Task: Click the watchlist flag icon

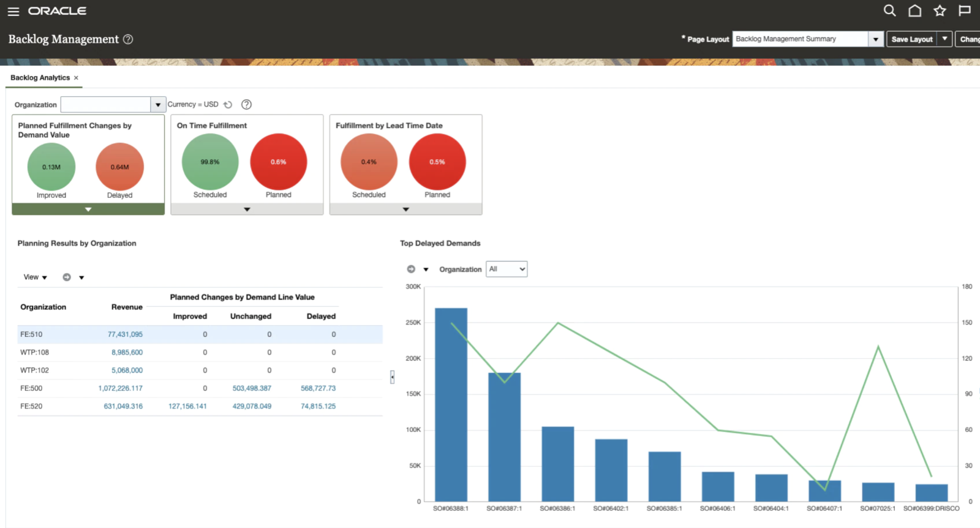Action: pyautogui.click(x=965, y=10)
